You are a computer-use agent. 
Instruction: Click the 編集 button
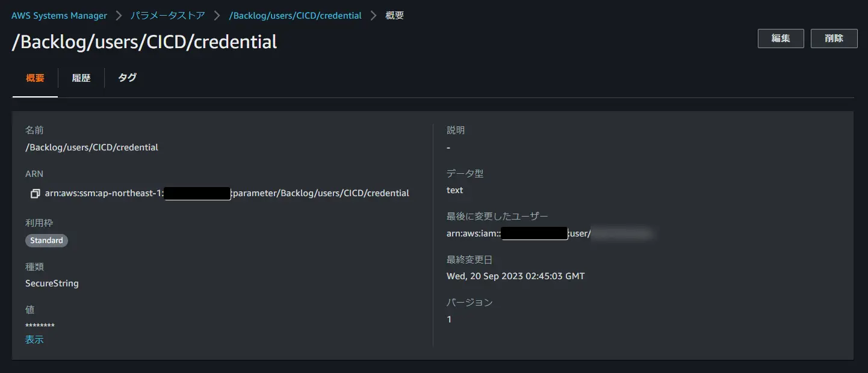click(781, 38)
